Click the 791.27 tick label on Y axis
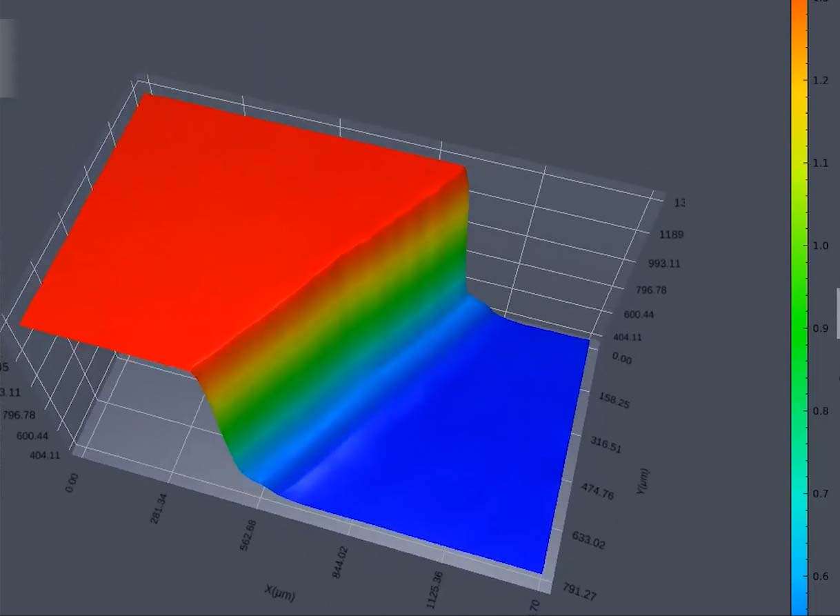This screenshot has height=616, width=840. click(x=579, y=593)
